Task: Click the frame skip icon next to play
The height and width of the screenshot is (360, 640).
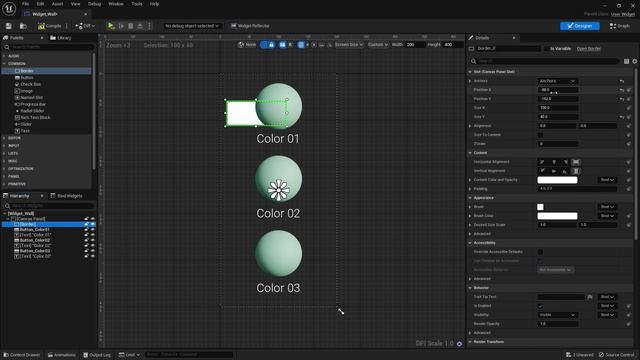Action: point(121,26)
